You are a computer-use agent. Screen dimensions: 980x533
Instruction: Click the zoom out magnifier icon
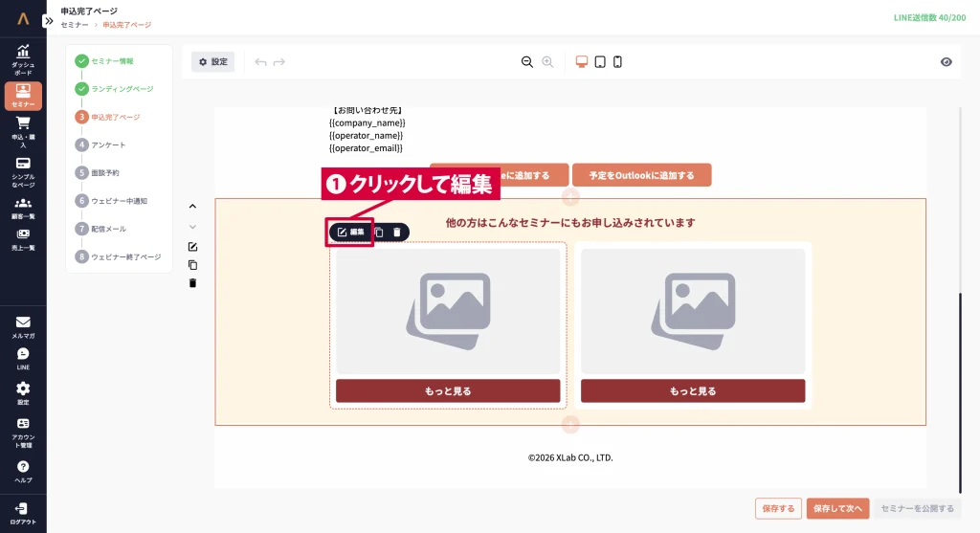click(x=526, y=62)
